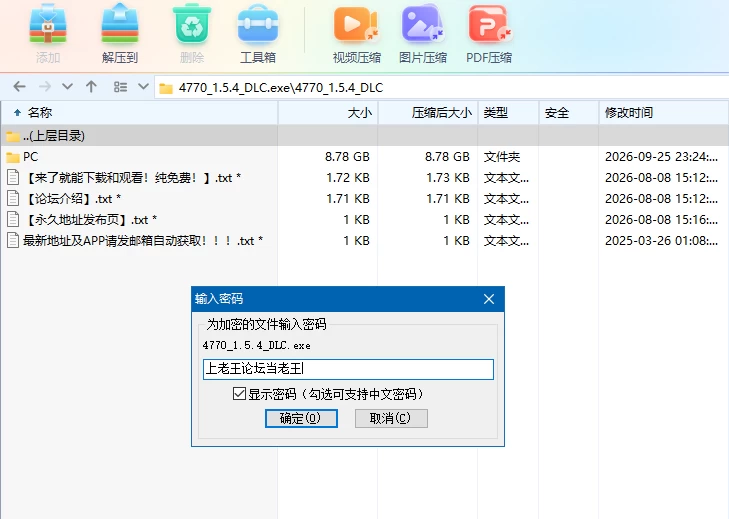Click 1.72 KB size cell
The height and width of the screenshot is (519, 729).
[348, 178]
